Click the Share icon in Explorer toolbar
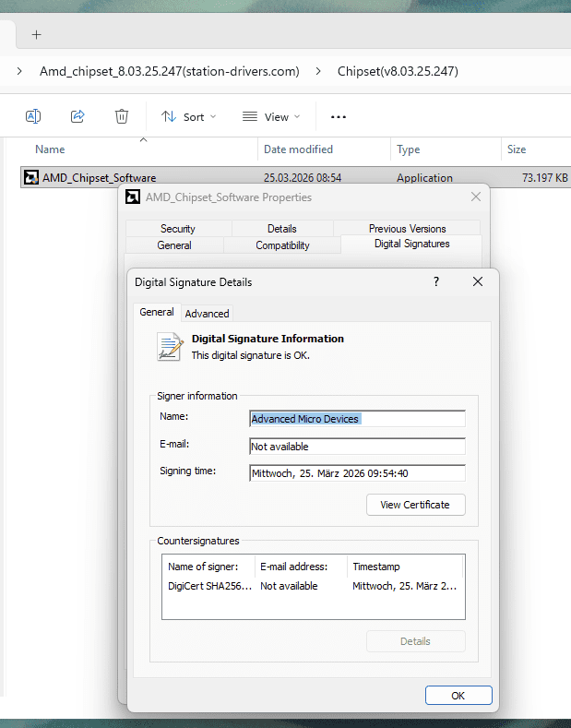The width and height of the screenshot is (571, 728). tap(77, 116)
